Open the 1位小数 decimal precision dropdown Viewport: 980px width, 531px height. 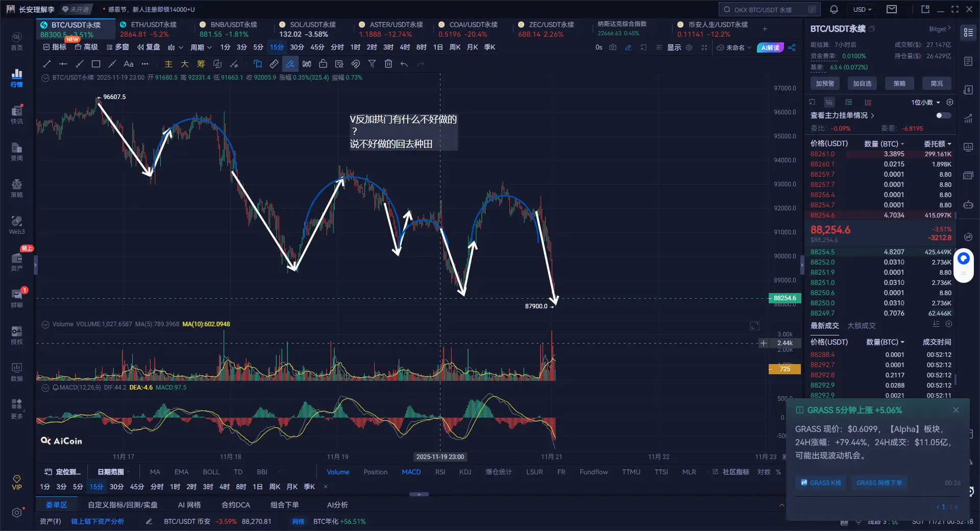tap(925, 102)
